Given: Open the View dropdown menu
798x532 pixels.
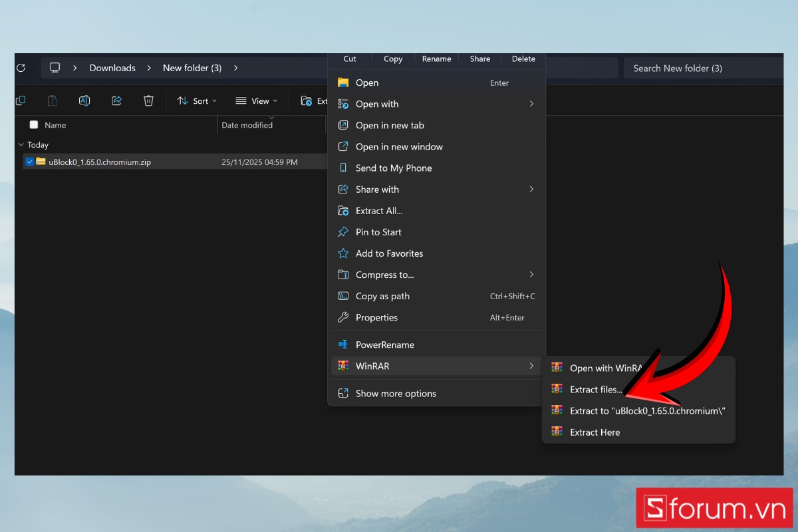Looking at the screenshot, I should point(256,100).
